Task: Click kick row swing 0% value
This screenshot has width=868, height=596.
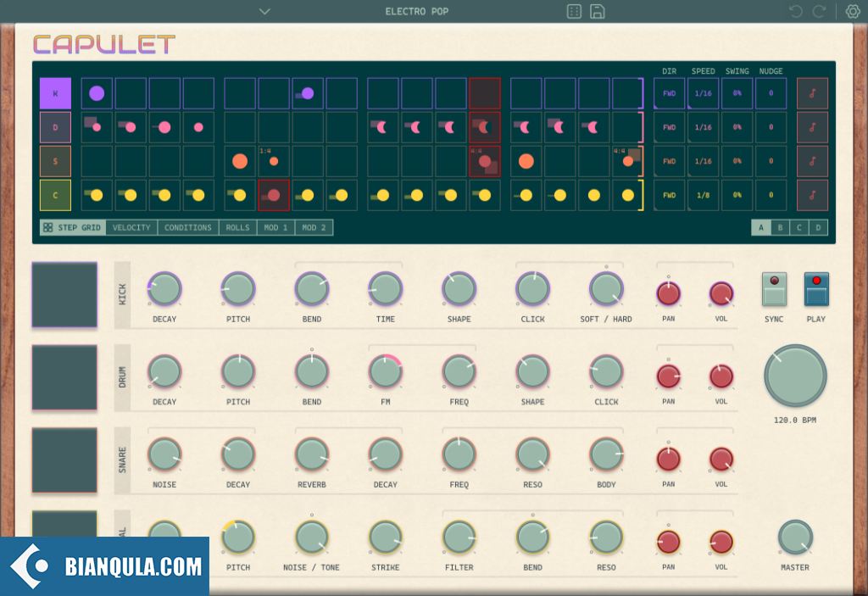Action: [x=737, y=93]
